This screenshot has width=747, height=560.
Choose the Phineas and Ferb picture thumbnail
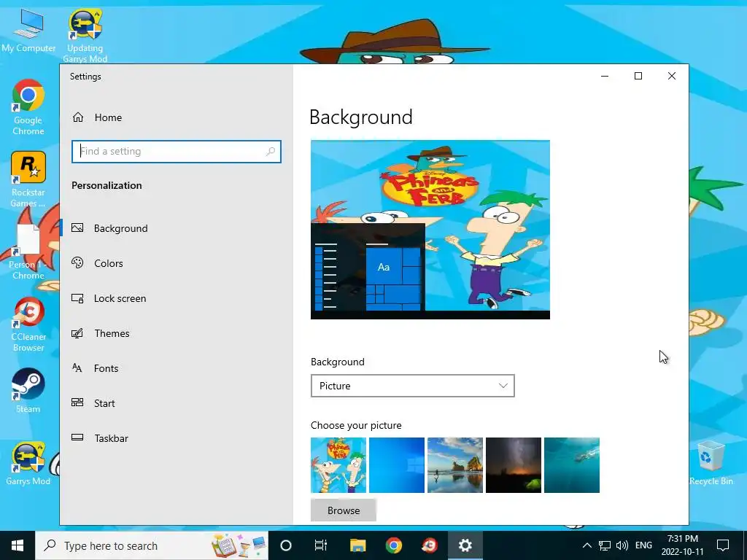[x=338, y=465]
